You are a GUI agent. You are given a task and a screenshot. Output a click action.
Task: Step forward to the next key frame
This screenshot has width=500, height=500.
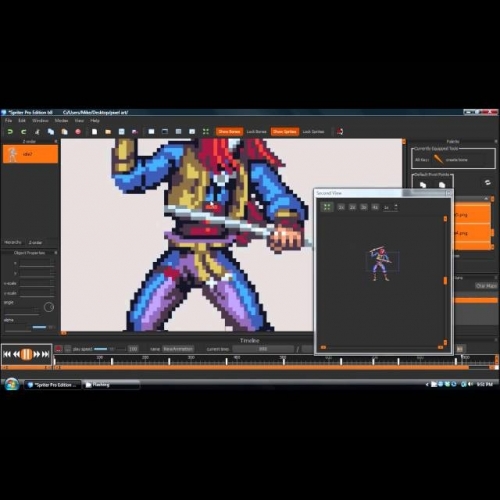[x=37, y=354]
